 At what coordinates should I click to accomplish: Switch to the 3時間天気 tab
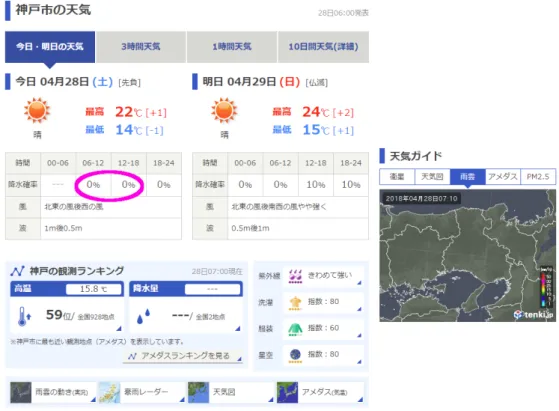coord(141,47)
